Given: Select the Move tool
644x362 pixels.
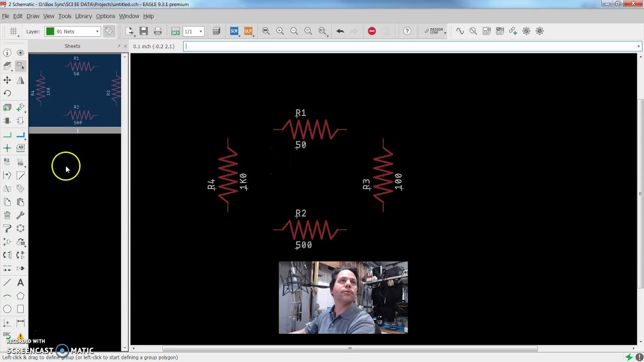Looking at the screenshot, I should [7, 80].
